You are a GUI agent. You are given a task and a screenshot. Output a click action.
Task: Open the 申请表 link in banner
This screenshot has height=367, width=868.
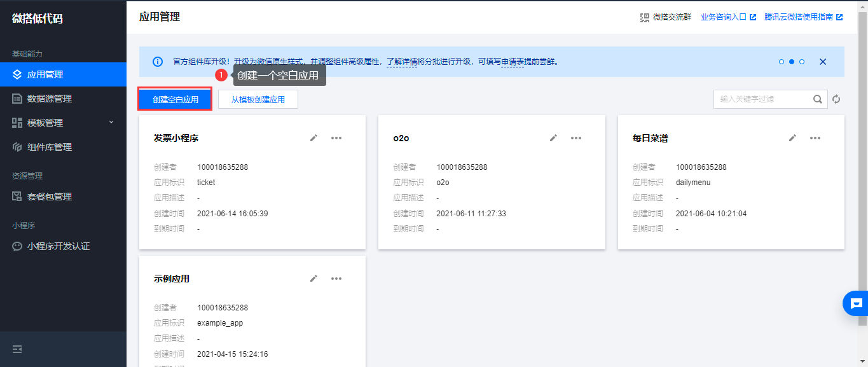tap(513, 62)
